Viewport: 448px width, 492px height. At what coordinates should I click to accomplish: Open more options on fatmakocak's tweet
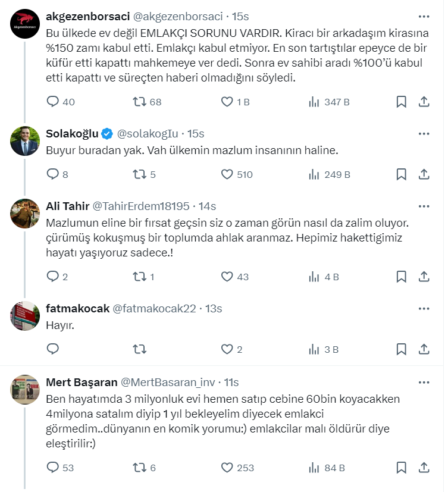coord(424,308)
